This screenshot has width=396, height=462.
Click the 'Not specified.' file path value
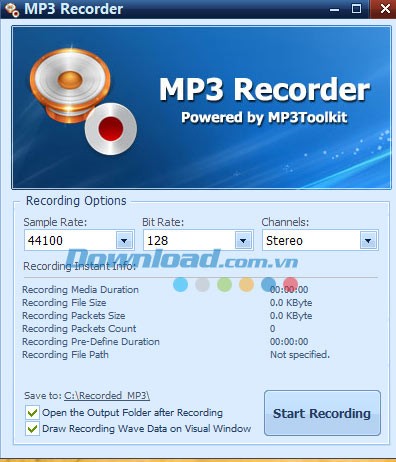pyautogui.click(x=300, y=354)
